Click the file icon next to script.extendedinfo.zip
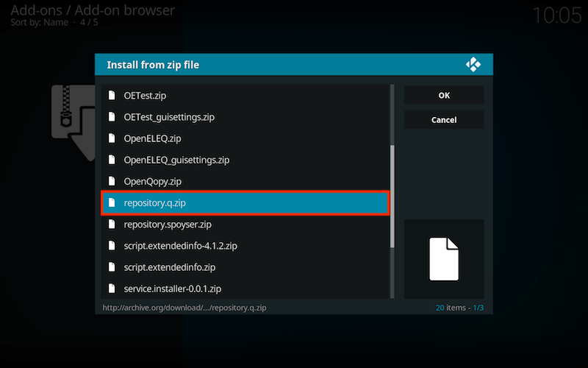The height and width of the screenshot is (368, 588). point(112,267)
